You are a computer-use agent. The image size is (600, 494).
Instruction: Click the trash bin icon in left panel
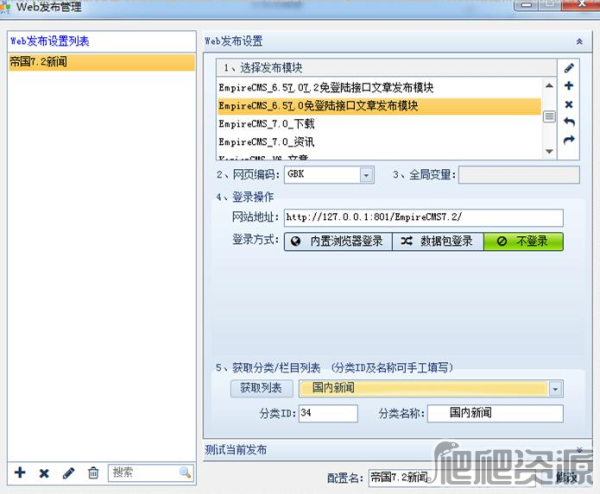(x=93, y=473)
